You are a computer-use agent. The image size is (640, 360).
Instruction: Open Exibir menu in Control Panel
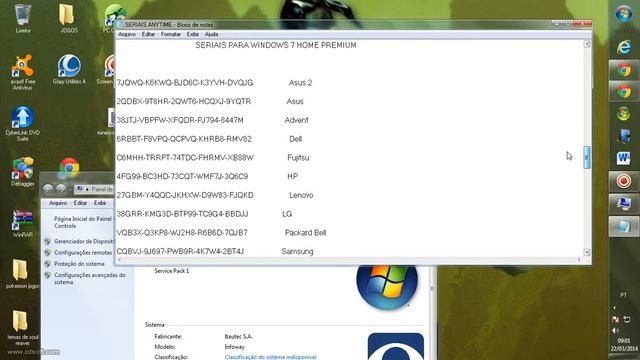pos(100,203)
